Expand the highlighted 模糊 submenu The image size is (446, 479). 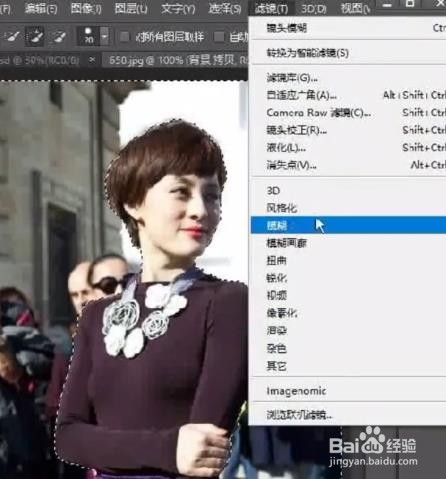(348, 225)
